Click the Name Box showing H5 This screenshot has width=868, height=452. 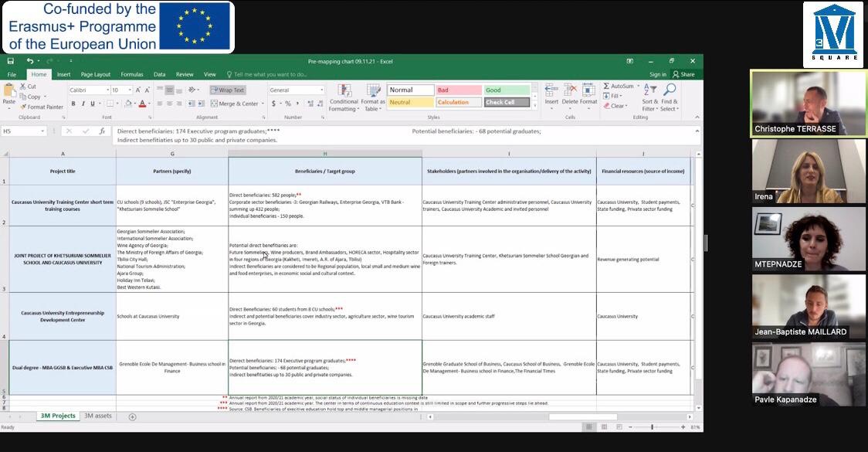coord(23,131)
